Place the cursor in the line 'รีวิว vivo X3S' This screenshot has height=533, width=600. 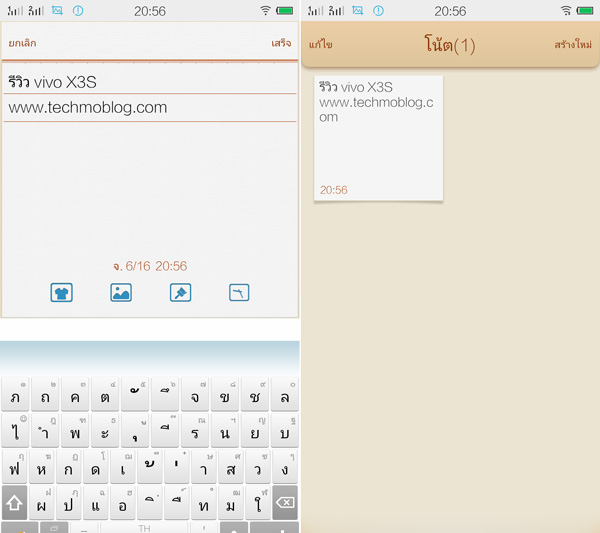[x=150, y=82]
